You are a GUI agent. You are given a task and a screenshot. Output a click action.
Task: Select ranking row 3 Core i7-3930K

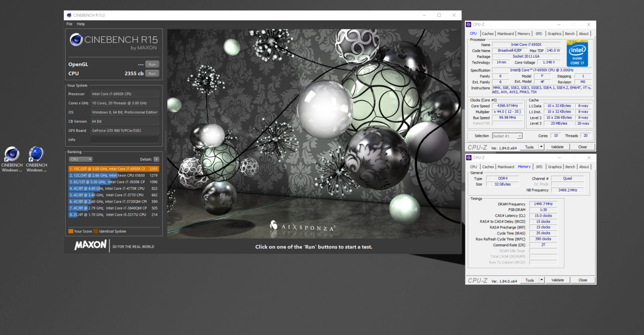[114, 182]
